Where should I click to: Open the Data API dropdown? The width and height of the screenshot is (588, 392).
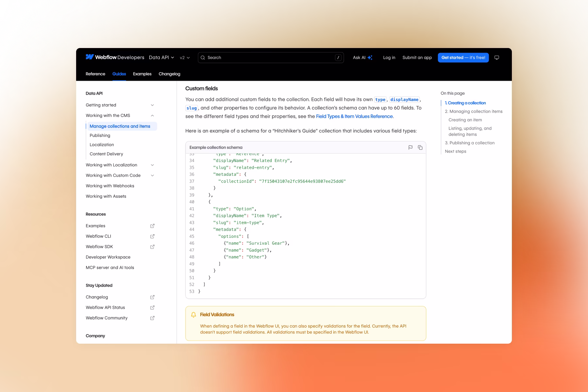point(161,57)
